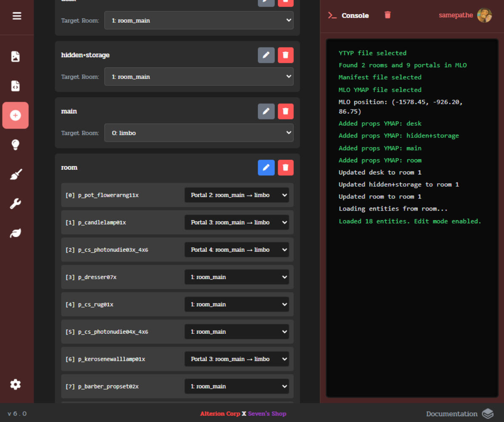504x422 pixels.
Task: Open the wrench tools page
Action: [16, 204]
